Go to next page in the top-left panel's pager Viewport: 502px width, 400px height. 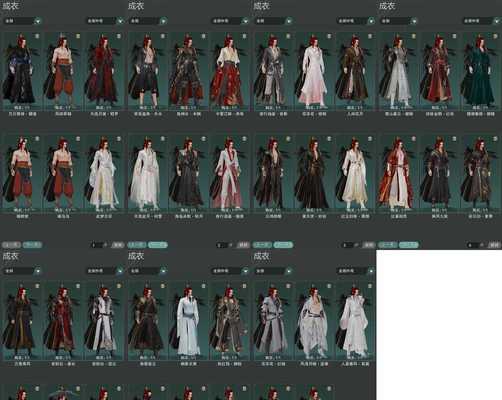click(x=32, y=245)
